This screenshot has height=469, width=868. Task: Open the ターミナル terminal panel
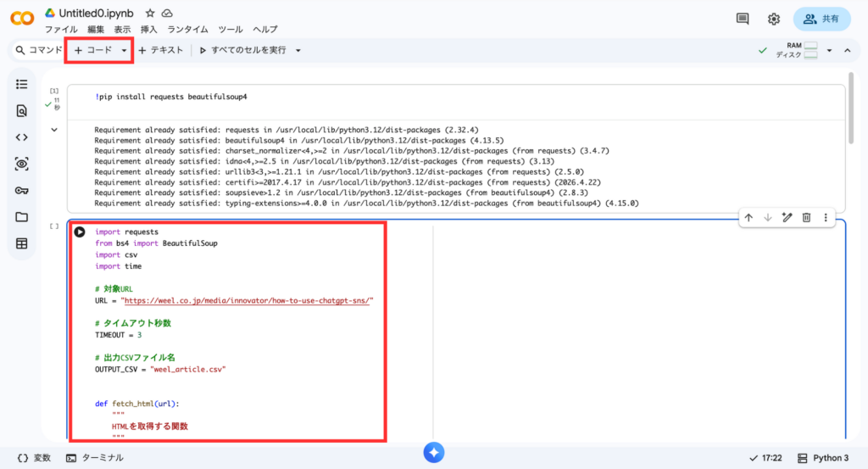point(95,458)
